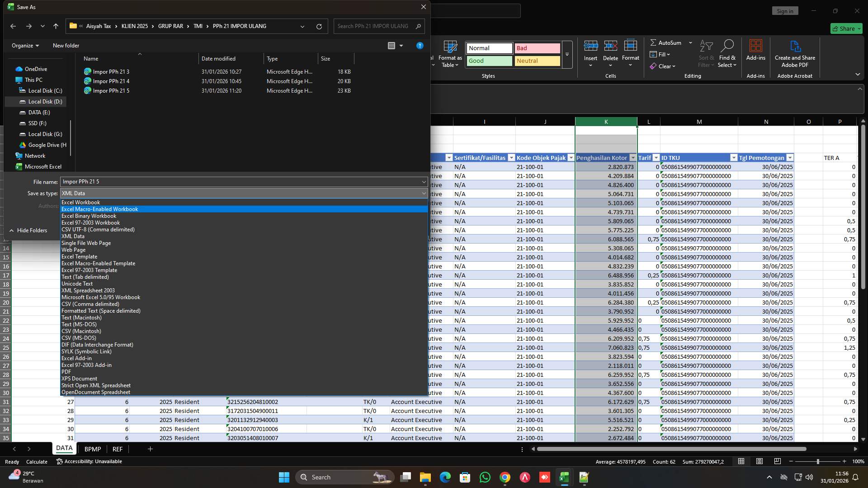Toggle Page Break Preview view
868x488 pixels.
click(x=778, y=461)
